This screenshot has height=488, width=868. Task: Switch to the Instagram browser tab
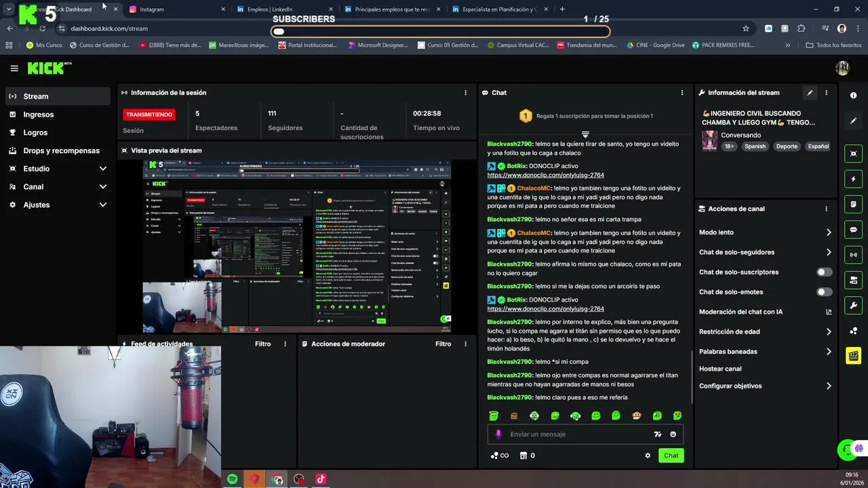pos(176,9)
